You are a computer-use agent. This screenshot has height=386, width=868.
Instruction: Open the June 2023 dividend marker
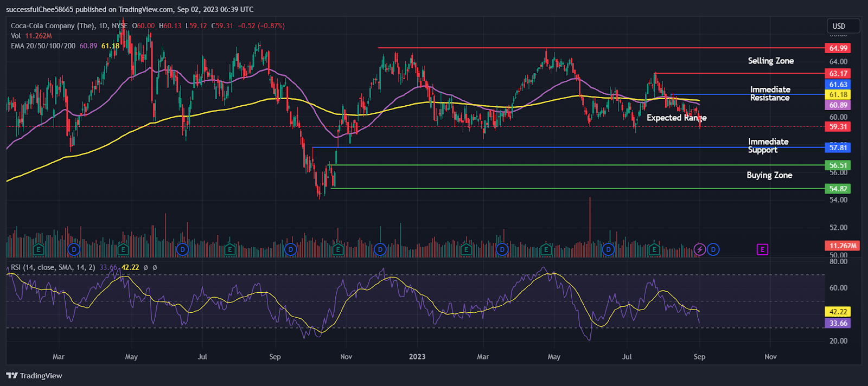click(609, 249)
